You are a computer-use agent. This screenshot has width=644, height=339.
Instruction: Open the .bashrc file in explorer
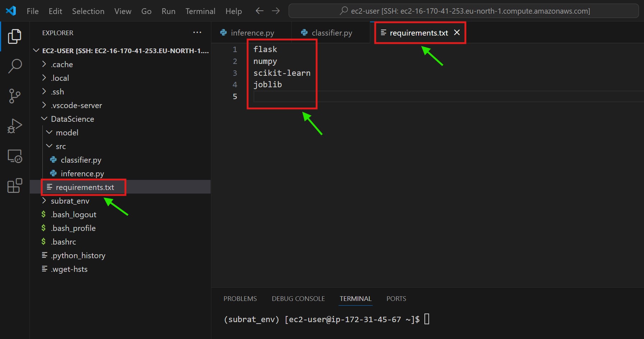(64, 242)
